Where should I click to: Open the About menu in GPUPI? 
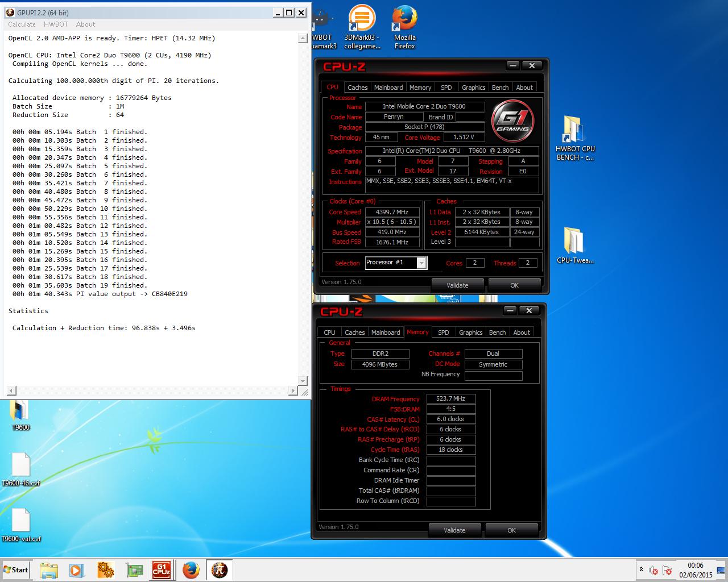(85, 24)
